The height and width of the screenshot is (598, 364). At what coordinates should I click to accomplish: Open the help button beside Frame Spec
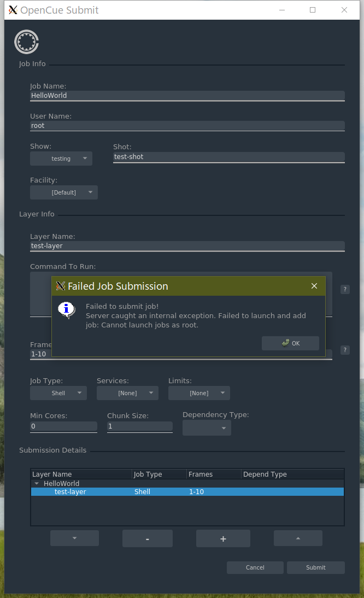point(345,350)
